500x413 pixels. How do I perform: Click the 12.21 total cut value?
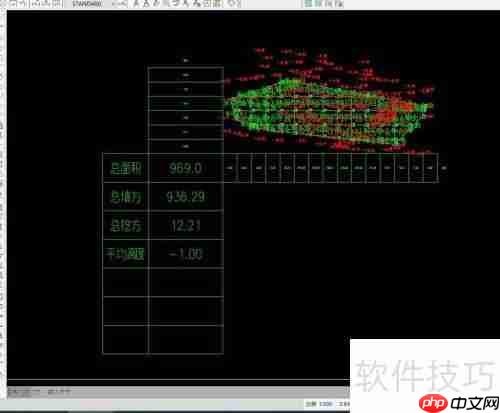[185, 226]
